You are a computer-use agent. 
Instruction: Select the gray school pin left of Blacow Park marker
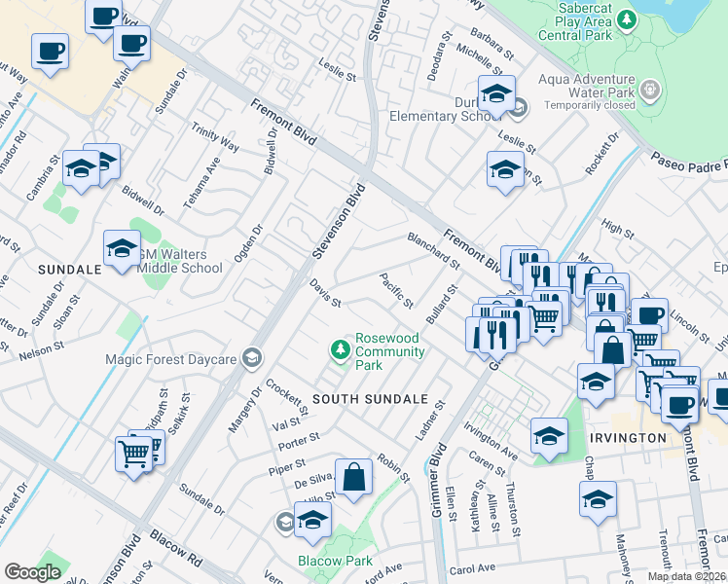point(284,522)
